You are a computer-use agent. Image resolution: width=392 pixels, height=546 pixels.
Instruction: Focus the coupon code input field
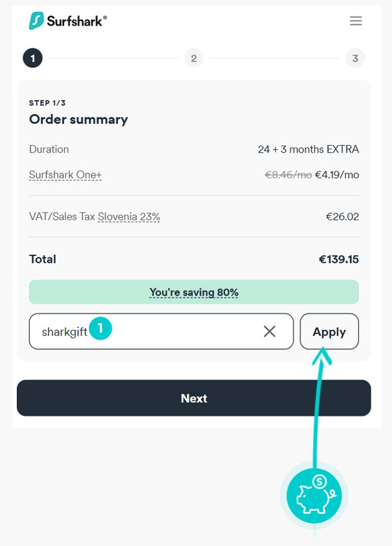176,331
